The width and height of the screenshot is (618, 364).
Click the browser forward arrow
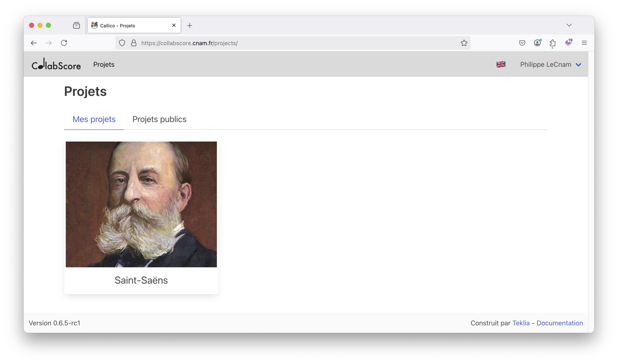(x=49, y=43)
